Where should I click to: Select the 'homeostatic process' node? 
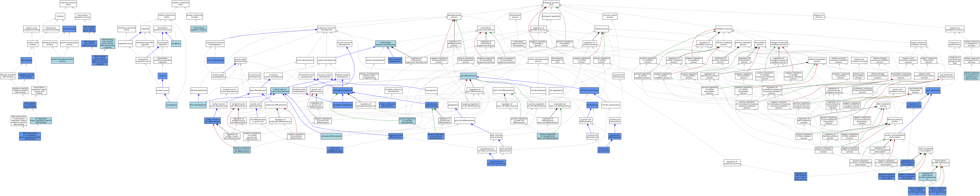[x=515, y=16]
